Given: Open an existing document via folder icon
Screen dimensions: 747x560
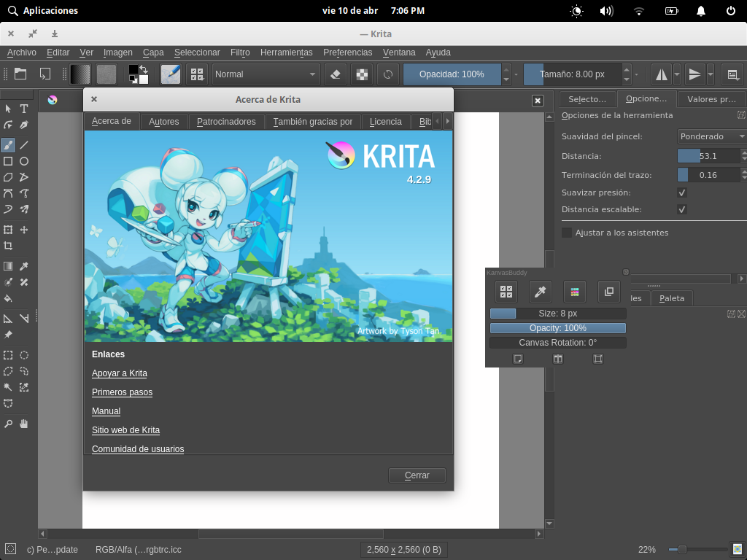Looking at the screenshot, I should coord(20,74).
